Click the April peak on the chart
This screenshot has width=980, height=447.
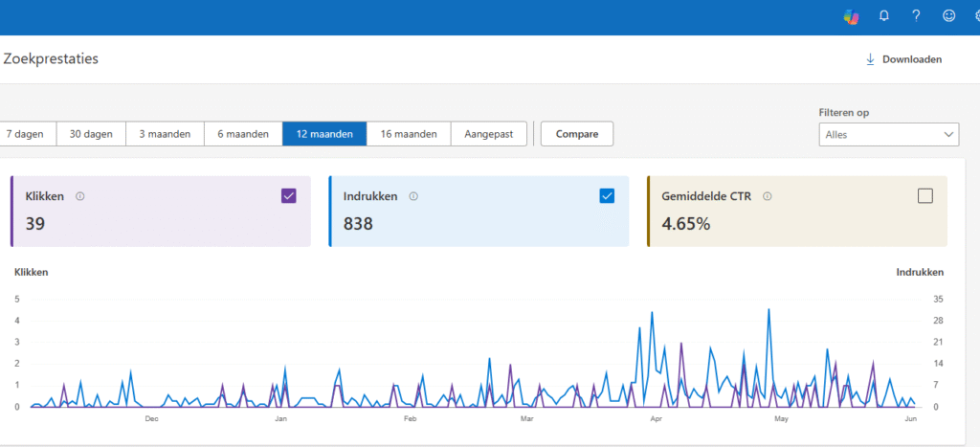(x=652, y=313)
